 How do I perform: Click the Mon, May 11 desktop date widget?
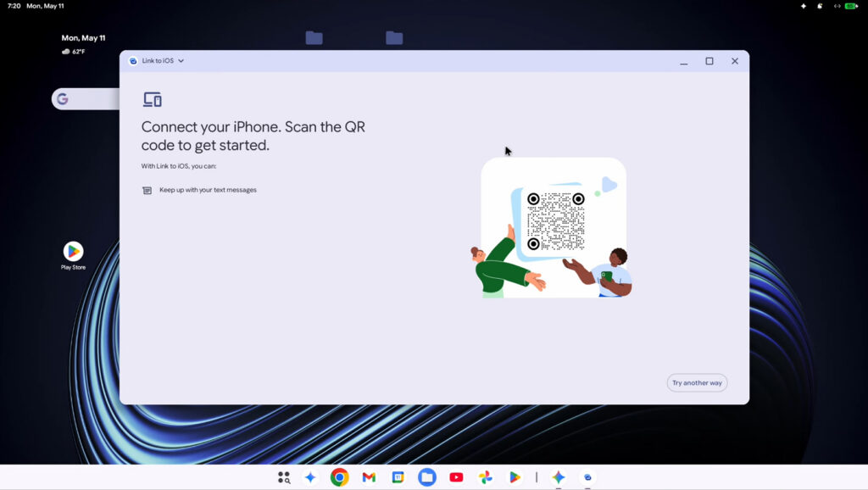(x=83, y=37)
